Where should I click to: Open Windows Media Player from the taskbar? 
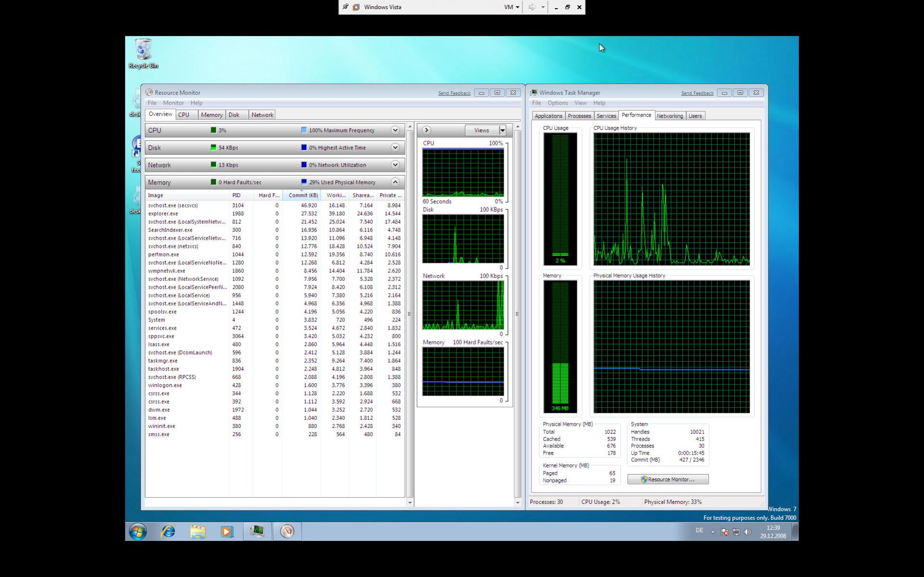coord(227,531)
